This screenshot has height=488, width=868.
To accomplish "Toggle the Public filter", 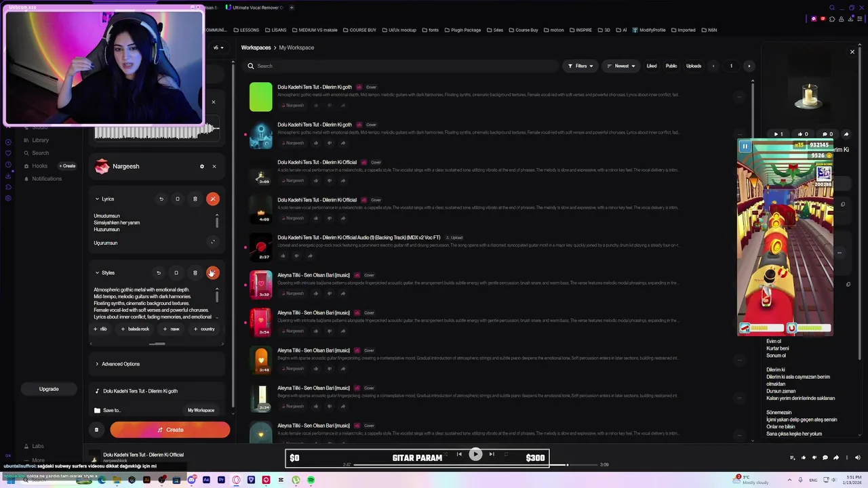I will click(x=671, y=66).
